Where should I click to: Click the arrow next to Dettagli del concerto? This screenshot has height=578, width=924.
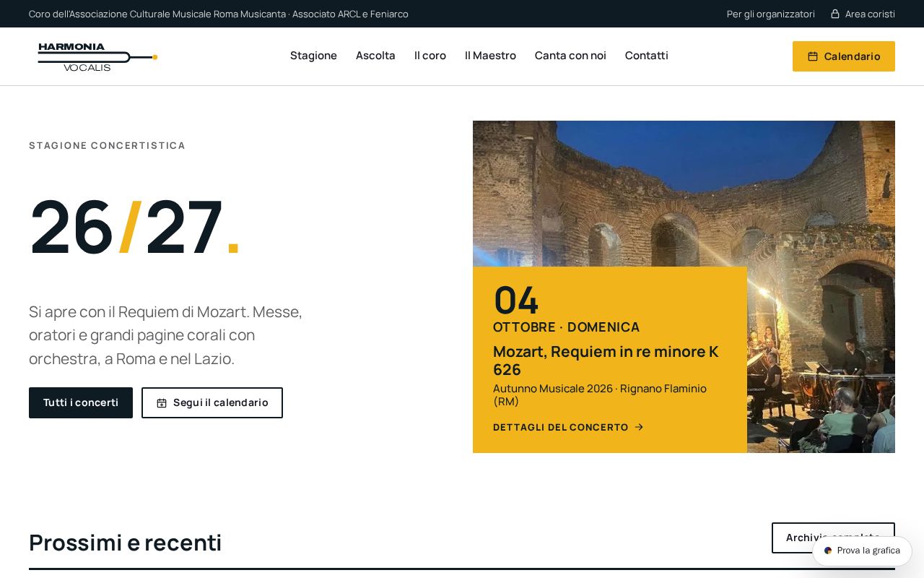coord(639,427)
